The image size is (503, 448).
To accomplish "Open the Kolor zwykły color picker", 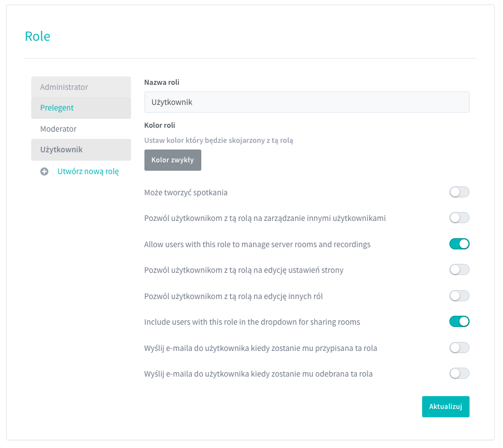I will click(172, 160).
